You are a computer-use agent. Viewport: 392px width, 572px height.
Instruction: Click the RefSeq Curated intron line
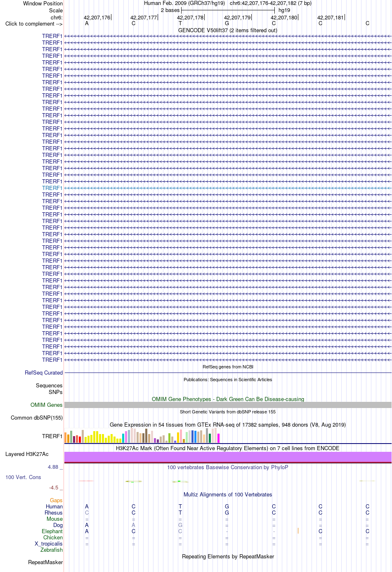point(228,373)
